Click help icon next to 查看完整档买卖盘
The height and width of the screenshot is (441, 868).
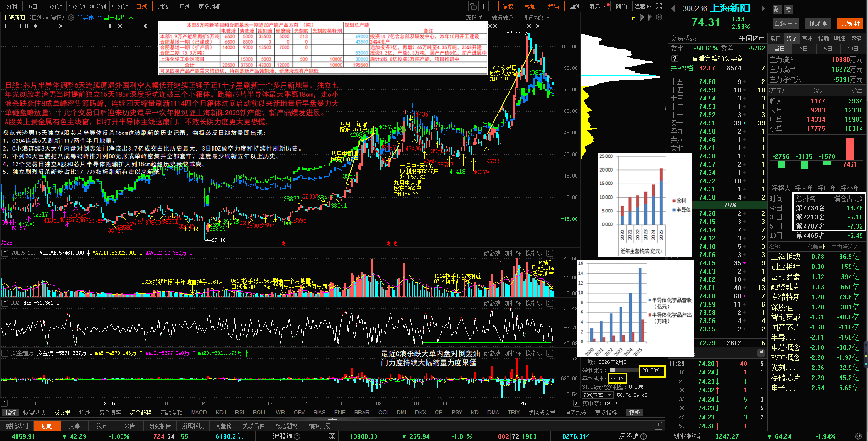(x=674, y=59)
